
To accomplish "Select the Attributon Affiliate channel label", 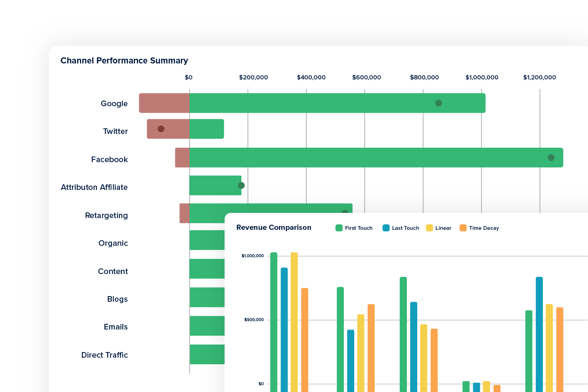I will coord(94,187).
